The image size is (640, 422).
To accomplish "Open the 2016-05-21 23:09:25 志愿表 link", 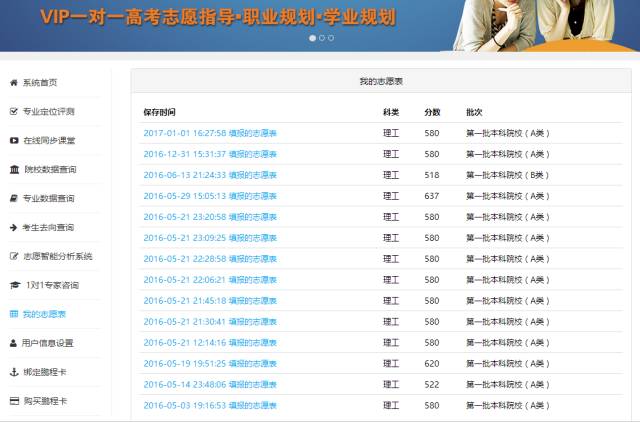I will [210, 238].
